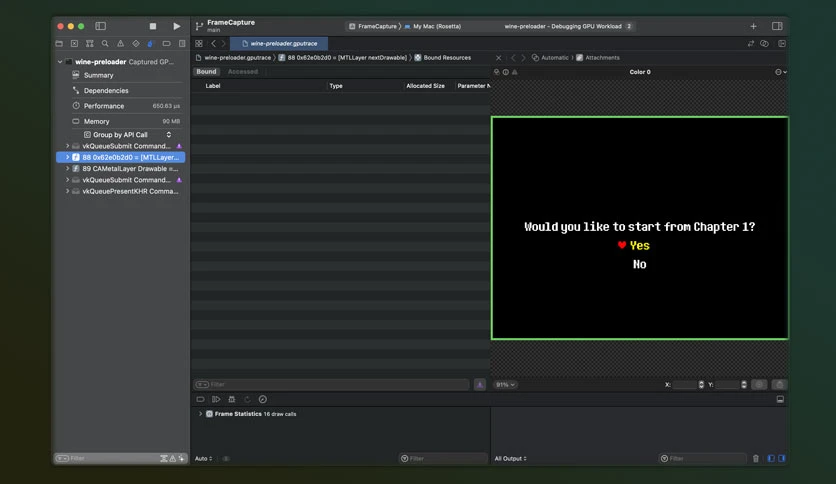This screenshot has height=484, width=836.
Task: Go back in editor history
Action: click(x=213, y=44)
